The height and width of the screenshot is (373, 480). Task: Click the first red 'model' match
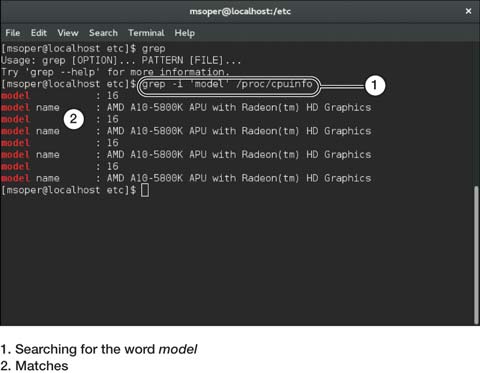(16, 96)
